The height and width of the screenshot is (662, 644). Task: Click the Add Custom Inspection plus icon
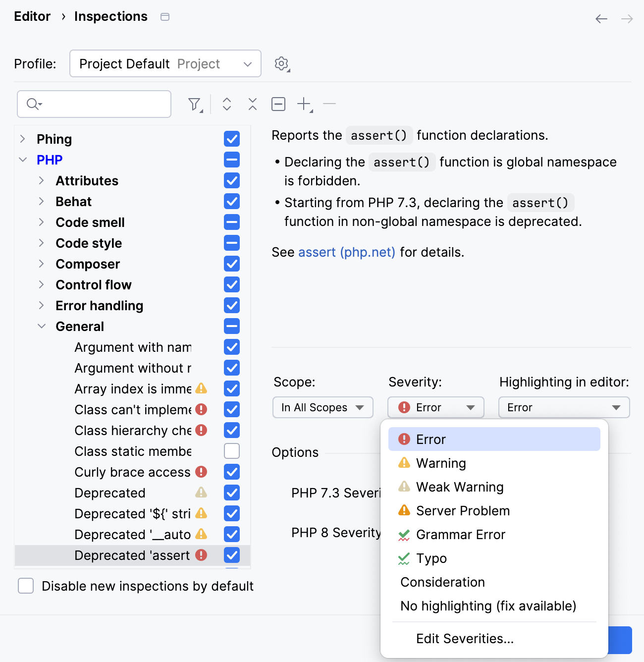tap(304, 104)
